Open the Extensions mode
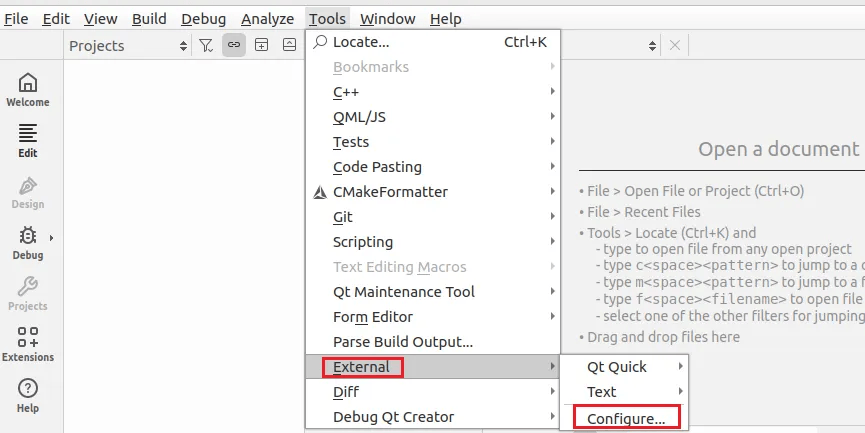865x433 pixels. point(28,344)
